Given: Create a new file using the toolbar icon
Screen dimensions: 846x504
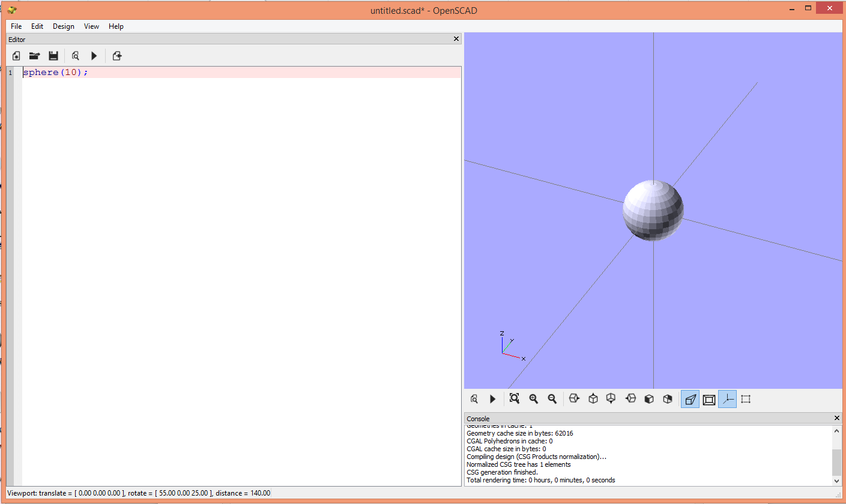Looking at the screenshot, I should tap(16, 56).
